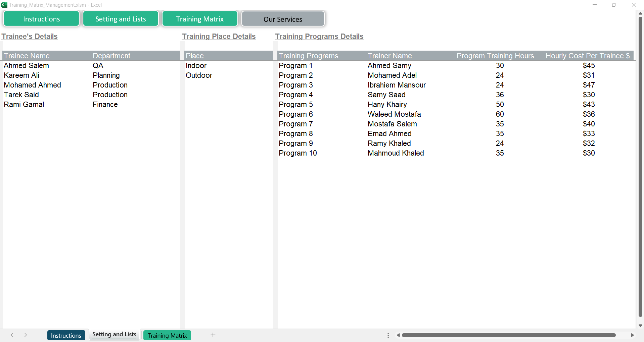This screenshot has height=342, width=644.
Task: Click the scroll right arrow on horizontal scrollbar
Action: [x=632, y=335]
